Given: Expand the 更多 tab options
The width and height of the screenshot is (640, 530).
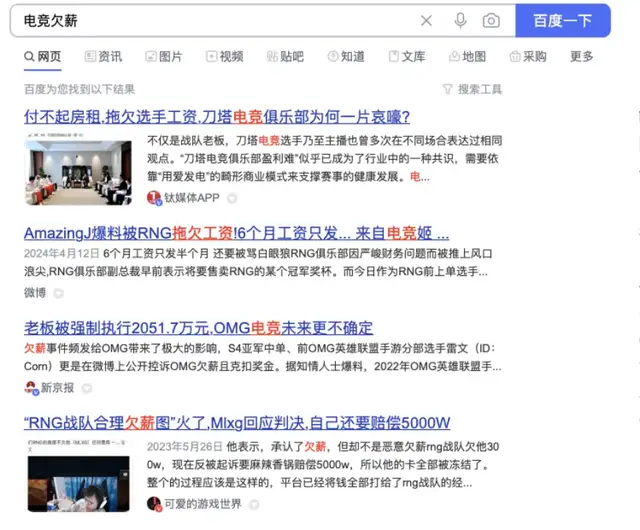Looking at the screenshot, I should [582, 56].
